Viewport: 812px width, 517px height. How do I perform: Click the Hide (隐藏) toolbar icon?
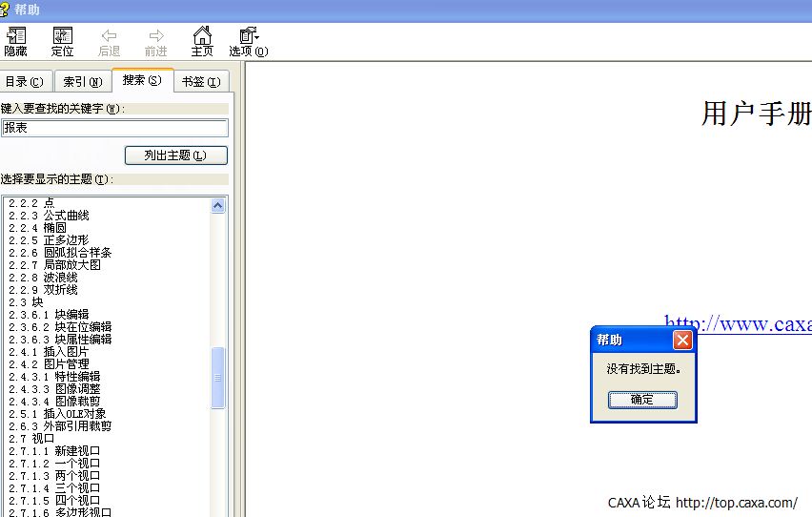15,41
